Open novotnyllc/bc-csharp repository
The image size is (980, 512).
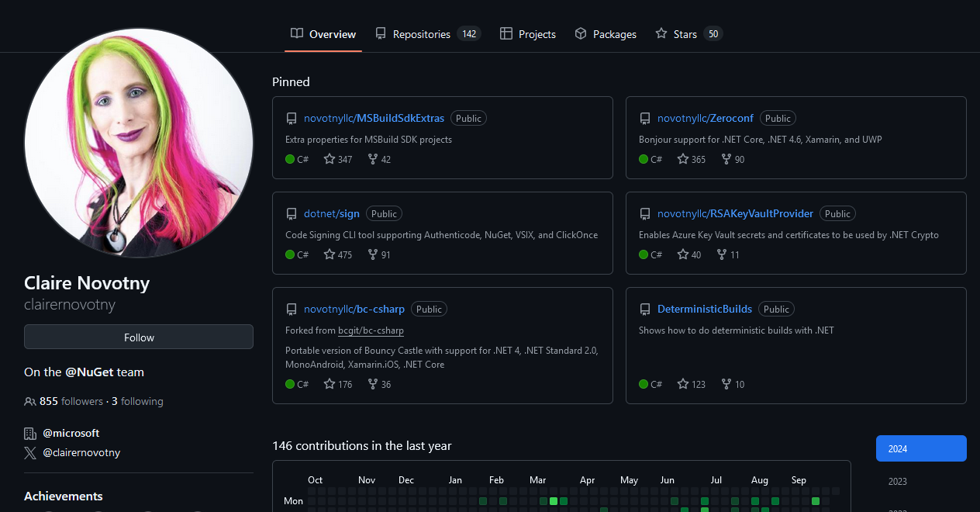tap(354, 309)
